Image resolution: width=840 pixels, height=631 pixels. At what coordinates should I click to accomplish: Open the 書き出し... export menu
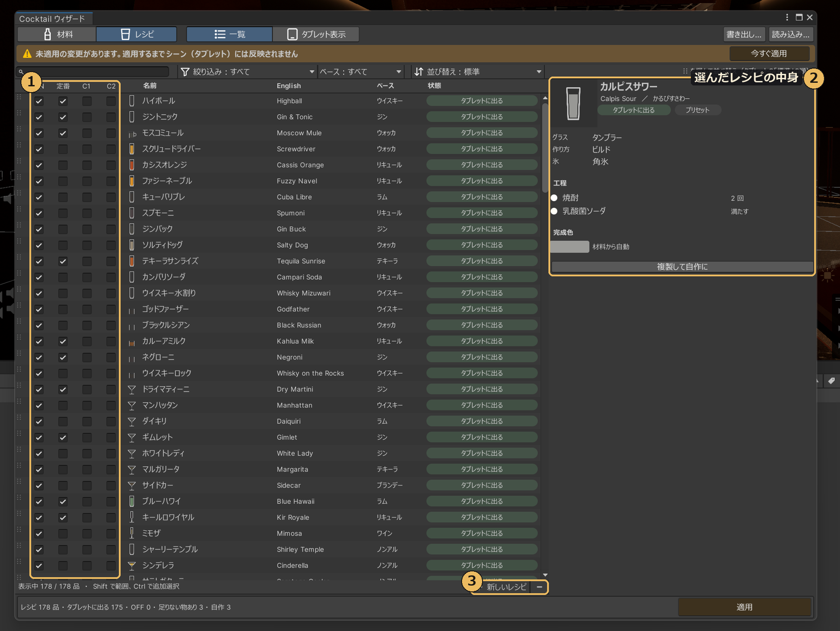tap(744, 34)
